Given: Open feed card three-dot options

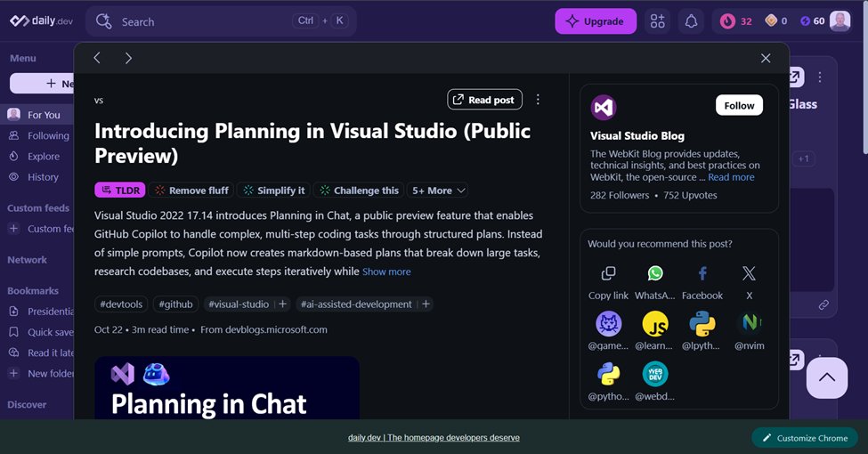Looking at the screenshot, I should tap(820, 77).
